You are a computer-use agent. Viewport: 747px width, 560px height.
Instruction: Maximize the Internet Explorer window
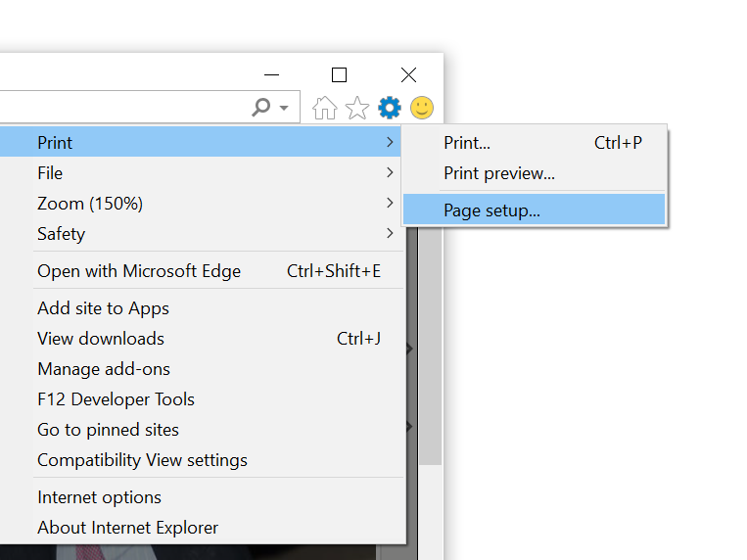pyautogui.click(x=339, y=74)
